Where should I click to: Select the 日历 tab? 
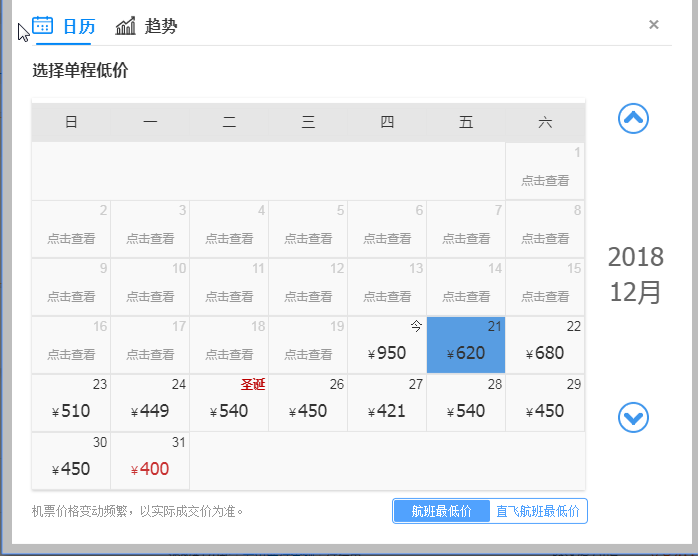pyautogui.click(x=79, y=26)
